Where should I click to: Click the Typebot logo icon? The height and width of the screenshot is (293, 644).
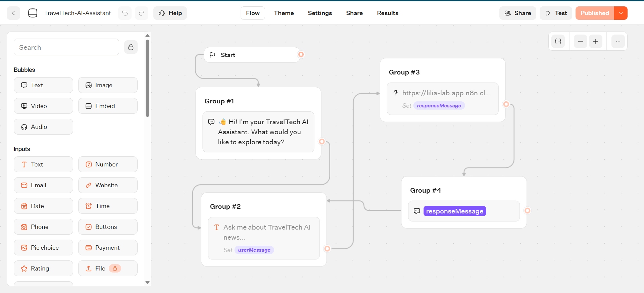[33, 13]
